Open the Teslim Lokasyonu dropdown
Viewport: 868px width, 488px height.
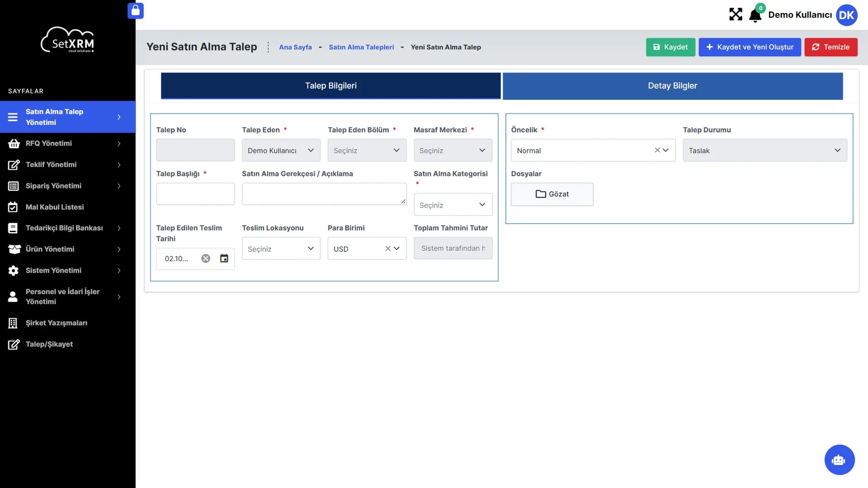(x=281, y=249)
